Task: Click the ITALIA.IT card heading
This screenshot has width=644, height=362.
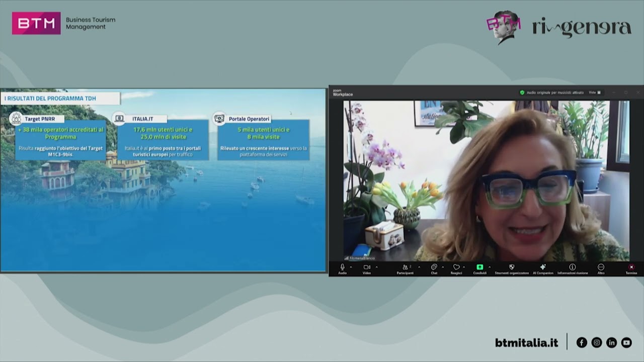Action: click(x=142, y=119)
